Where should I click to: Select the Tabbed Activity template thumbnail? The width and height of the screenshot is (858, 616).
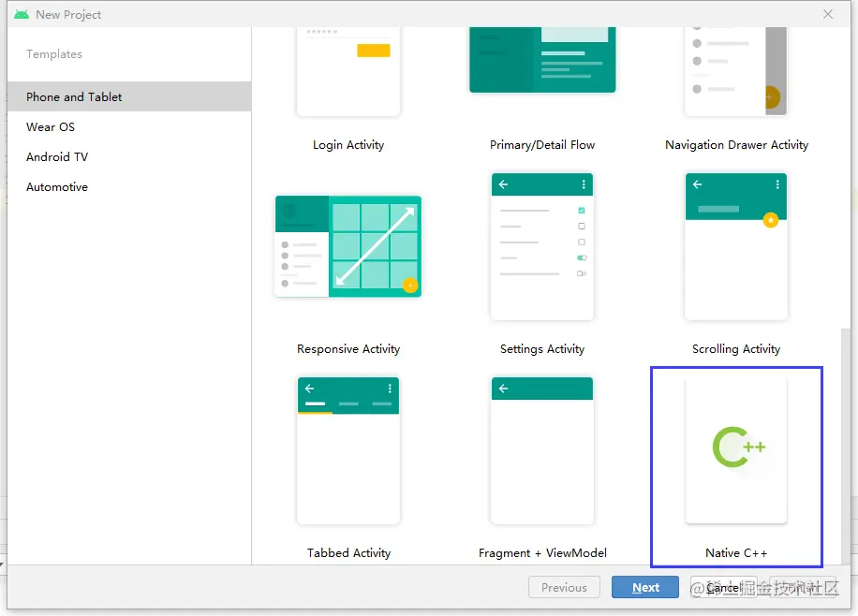[348, 450]
